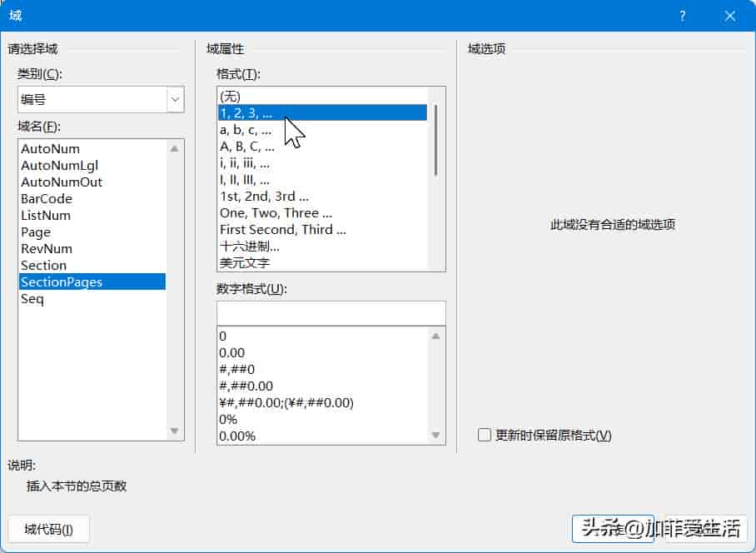
Task: Select numeric format 0.00
Action: (x=322, y=352)
